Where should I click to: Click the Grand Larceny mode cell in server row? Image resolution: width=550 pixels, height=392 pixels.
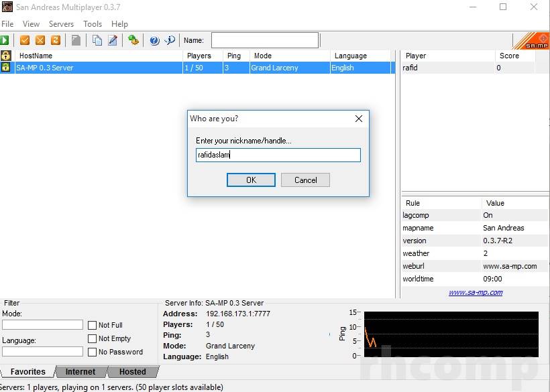(x=290, y=68)
